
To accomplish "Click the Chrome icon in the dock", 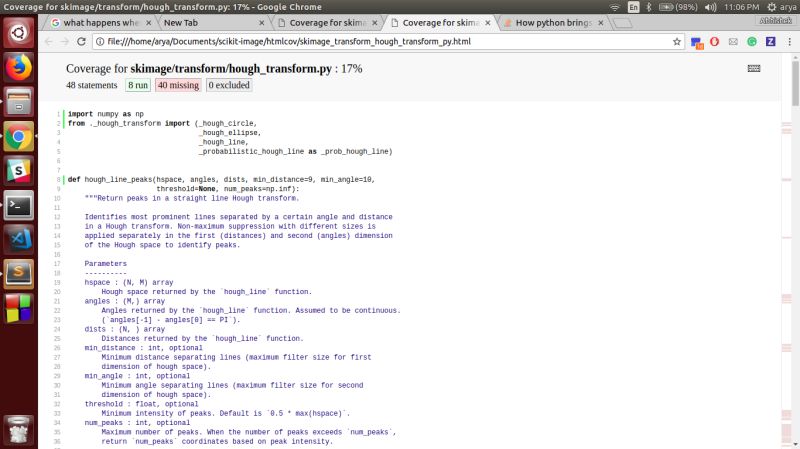I will tap(18, 136).
